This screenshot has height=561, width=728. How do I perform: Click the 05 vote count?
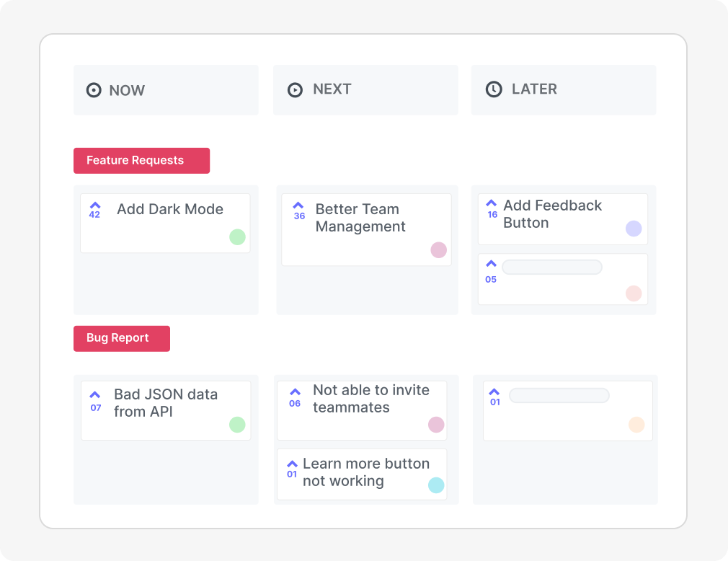pyautogui.click(x=491, y=280)
